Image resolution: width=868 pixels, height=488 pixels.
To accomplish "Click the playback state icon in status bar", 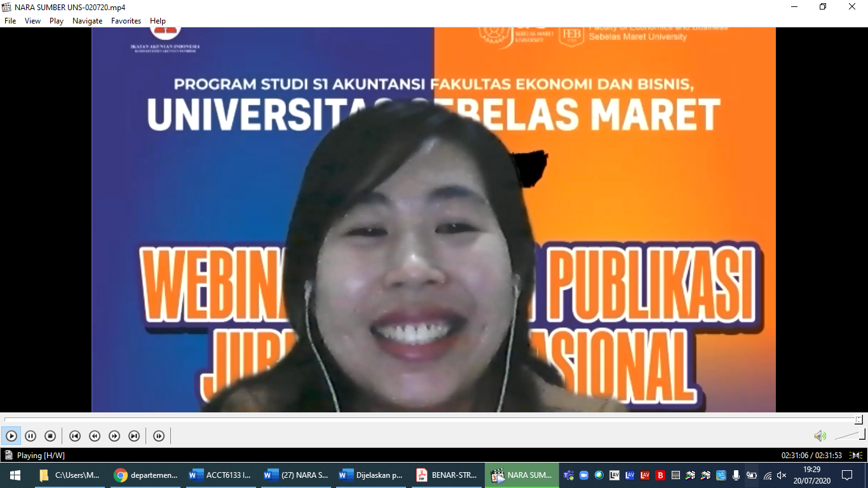I will [8, 455].
